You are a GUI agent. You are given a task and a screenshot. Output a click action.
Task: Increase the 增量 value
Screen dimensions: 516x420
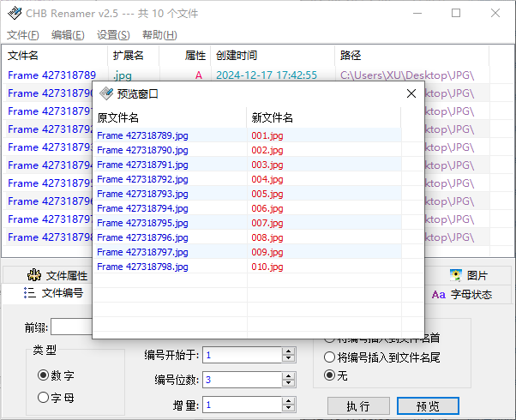tap(289, 401)
